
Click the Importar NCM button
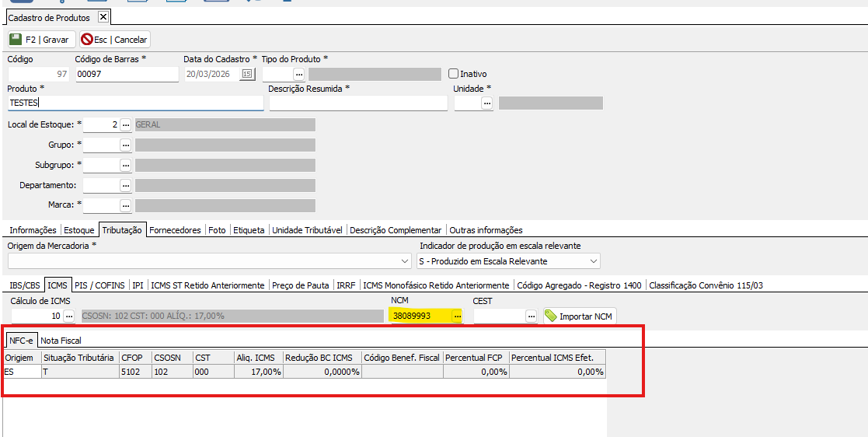pyautogui.click(x=579, y=316)
